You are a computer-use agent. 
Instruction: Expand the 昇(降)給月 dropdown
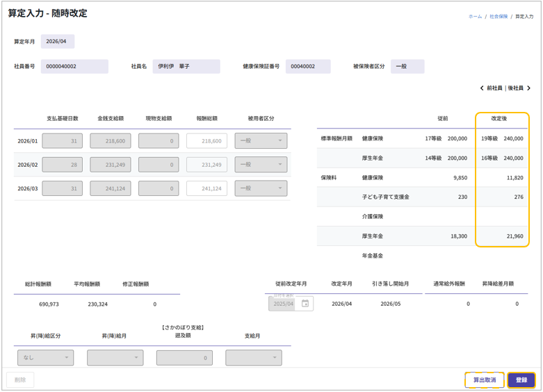pos(115,358)
